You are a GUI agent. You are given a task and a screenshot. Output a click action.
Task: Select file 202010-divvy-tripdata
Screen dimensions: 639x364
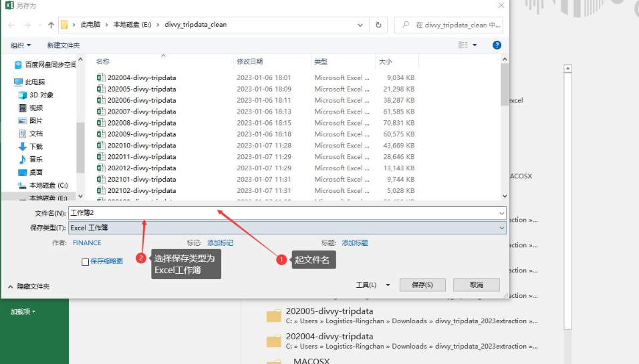142,146
